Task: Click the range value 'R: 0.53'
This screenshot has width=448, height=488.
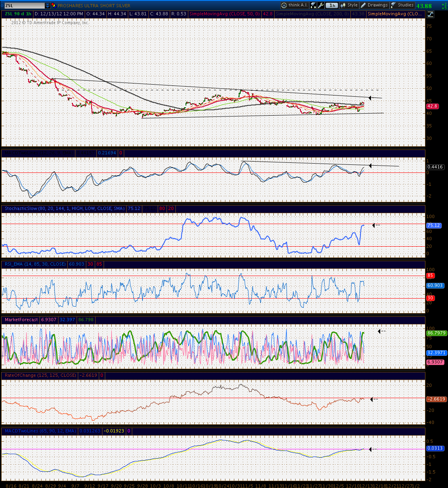Action: pos(179,14)
